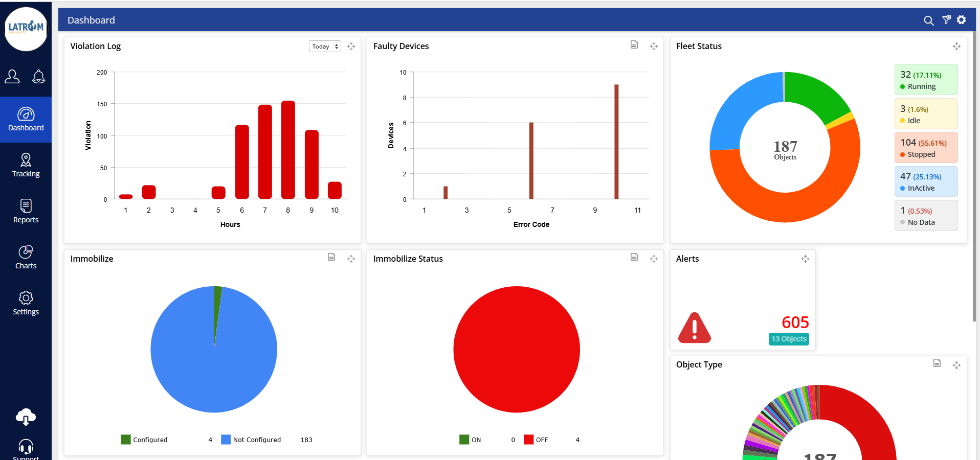The height and width of the screenshot is (460, 980).
Task: Open the filter icon in header
Action: point(947,19)
